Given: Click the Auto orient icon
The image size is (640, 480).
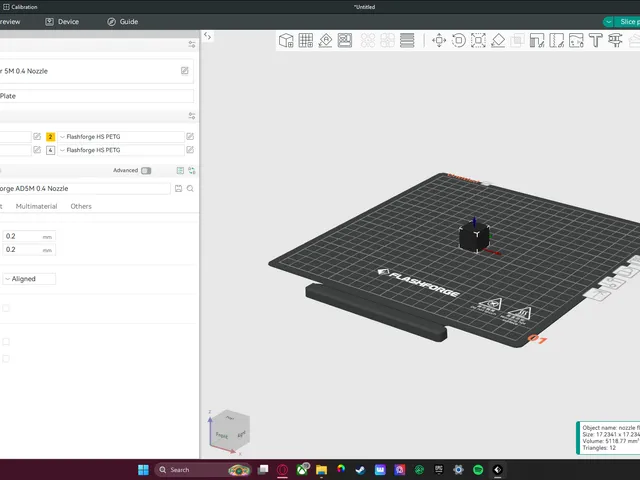Looking at the screenshot, I should click(x=325, y=40).
